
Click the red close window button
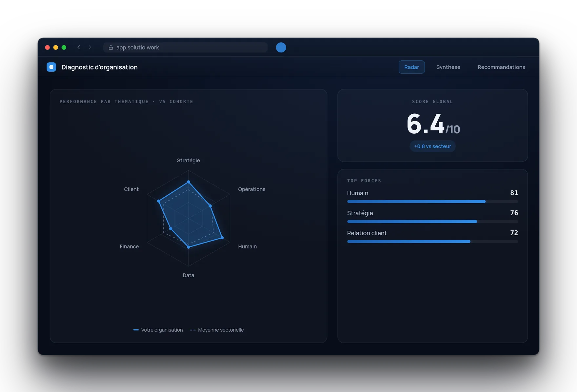[x=47, y=48]
